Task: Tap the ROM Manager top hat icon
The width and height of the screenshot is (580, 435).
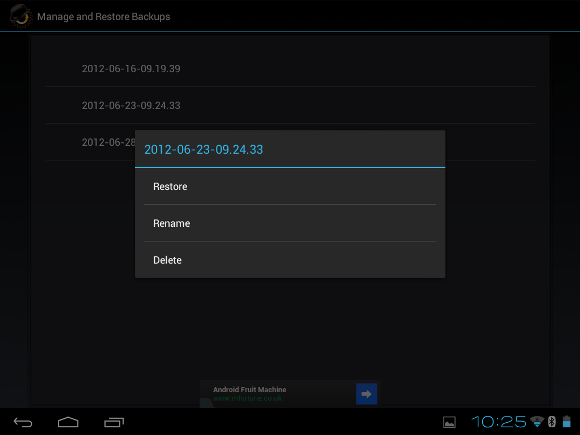Action: pos(20,16)
